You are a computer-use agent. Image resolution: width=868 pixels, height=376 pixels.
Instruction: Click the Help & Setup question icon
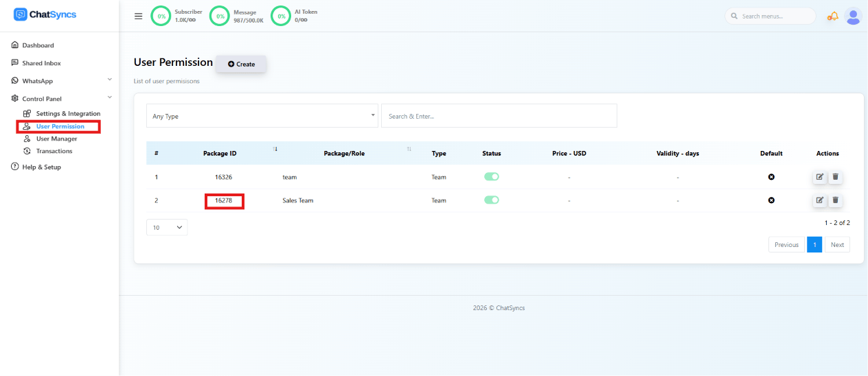15,167
